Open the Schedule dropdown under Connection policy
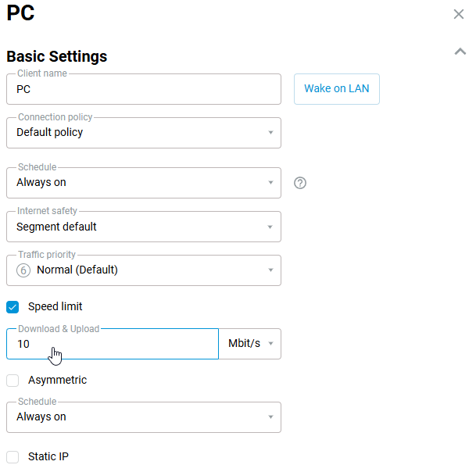 click(x=143, y=183)
